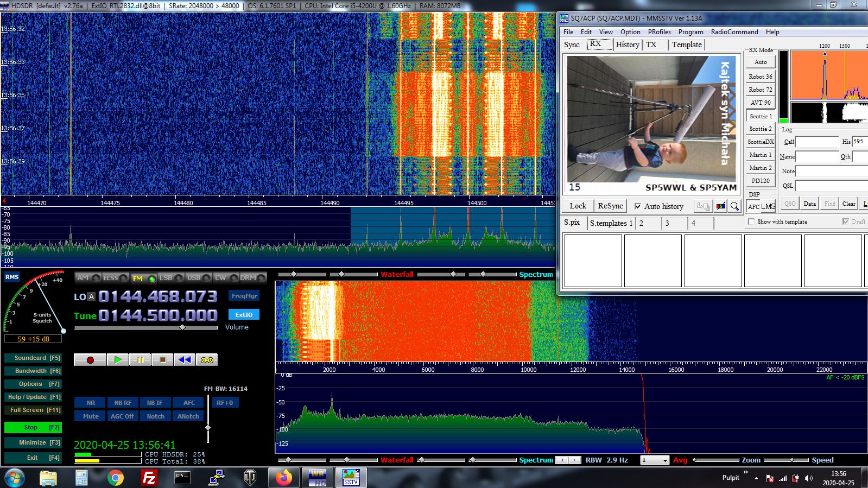Open Firefox from the taskbar
Image resolution: width=868 pixels, height=488 pixels.
[283, 478]
